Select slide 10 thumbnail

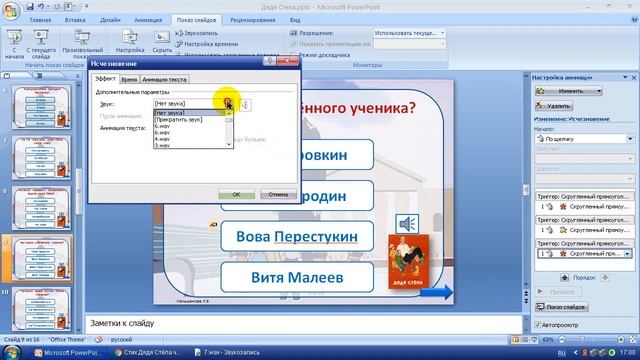(41, 309)
